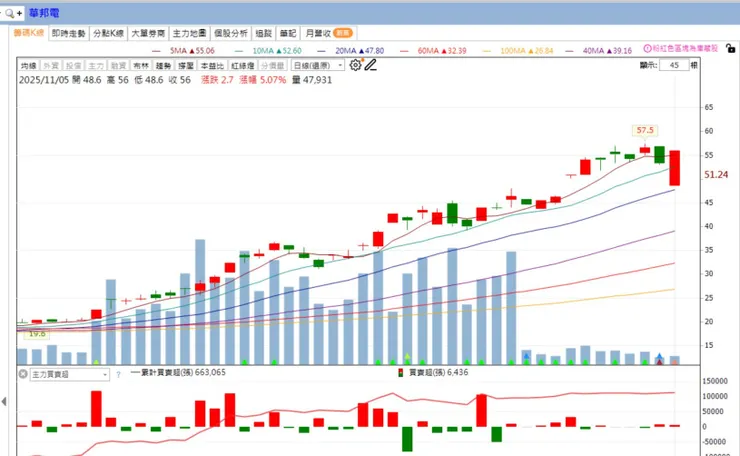Toggle the 趨勢 trend overlay

tap(163, 66)
